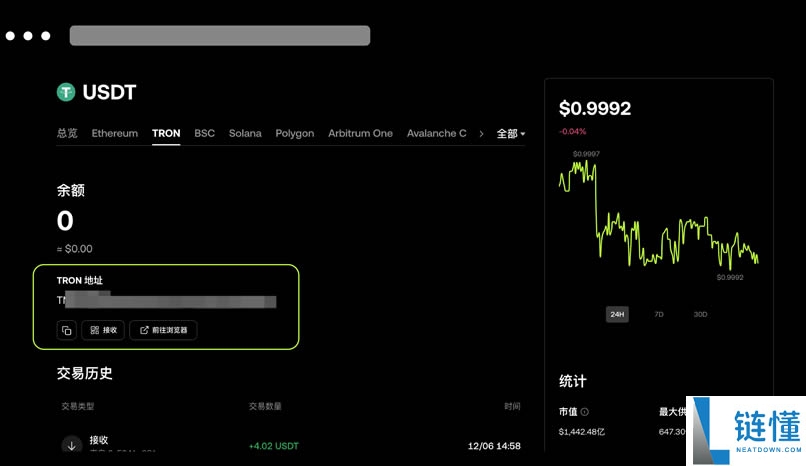Copy the TRON address with copy icon
The image size is (806, 466).
[x=67, y=330]
